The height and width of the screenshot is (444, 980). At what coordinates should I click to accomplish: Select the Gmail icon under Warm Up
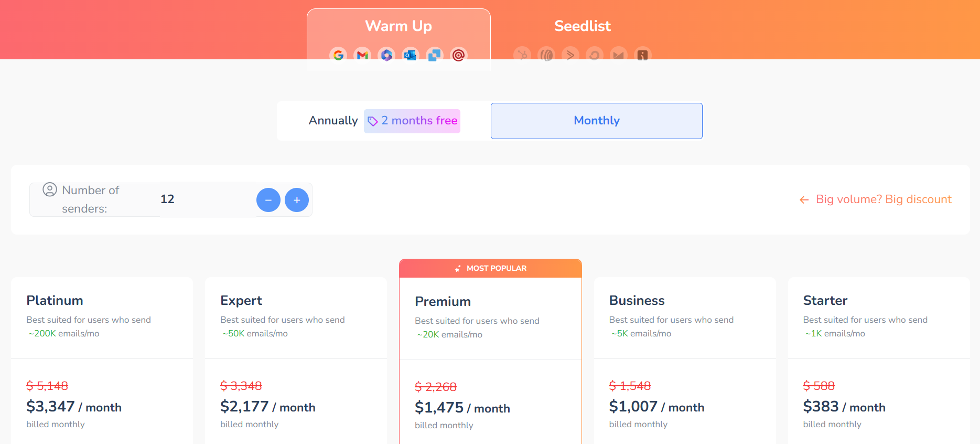[362, 55]
